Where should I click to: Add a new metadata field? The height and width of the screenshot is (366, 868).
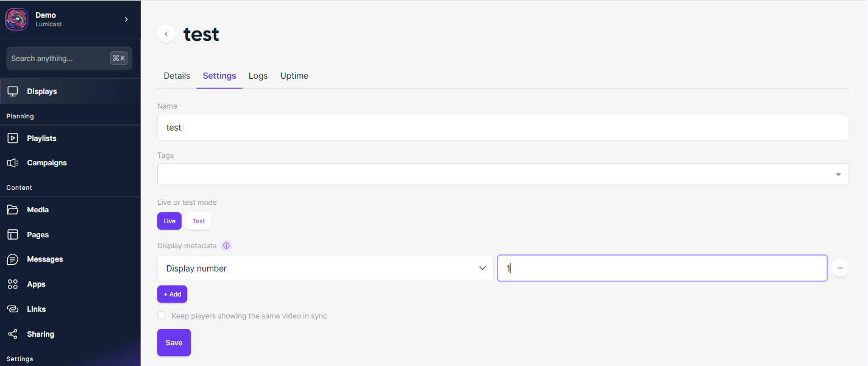[172, 294]
